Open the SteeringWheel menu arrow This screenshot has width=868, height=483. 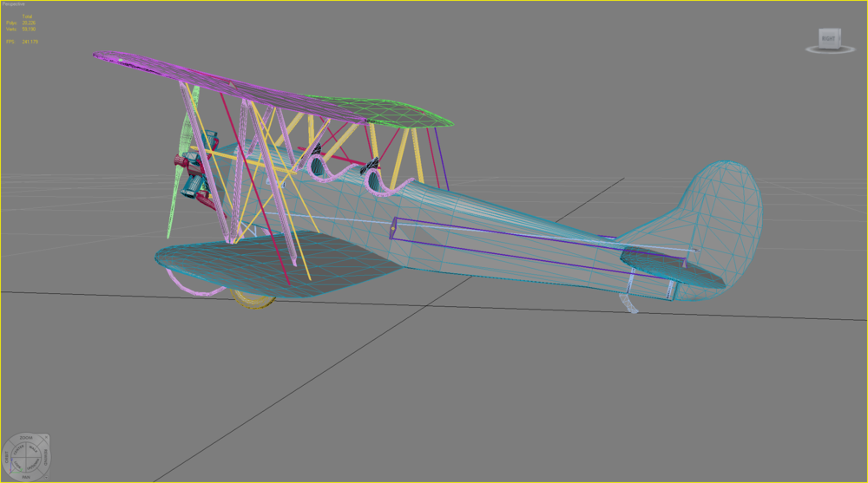point(46,476)
